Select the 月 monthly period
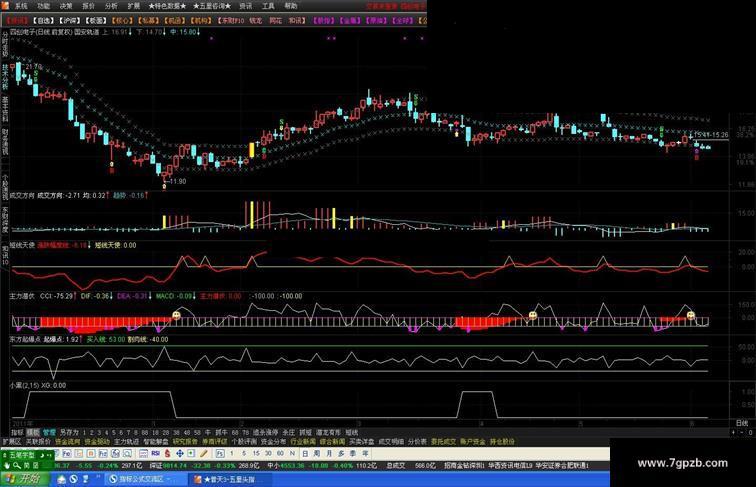Image resolution: width=756 pixels, height=487 pixels. click(x=329, y=453)
